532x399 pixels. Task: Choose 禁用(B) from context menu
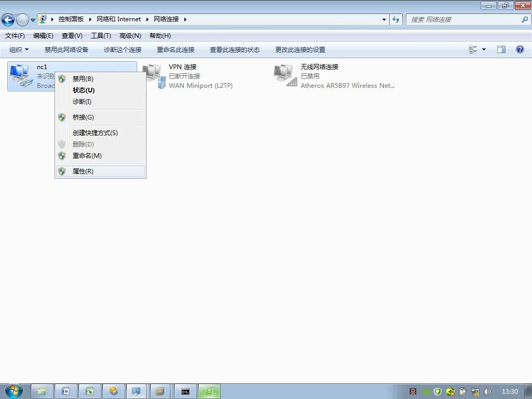tap(101, 79)
